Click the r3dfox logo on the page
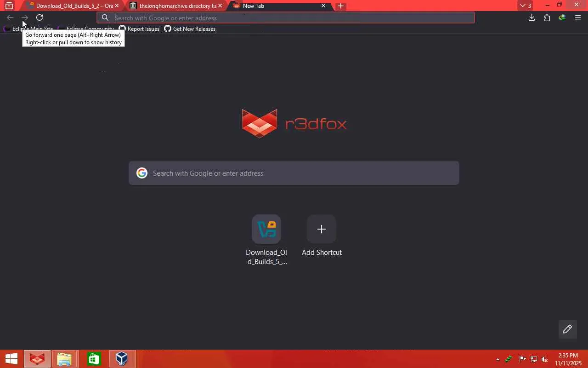This screenshot has width=588, height=368. click(294, 123)
